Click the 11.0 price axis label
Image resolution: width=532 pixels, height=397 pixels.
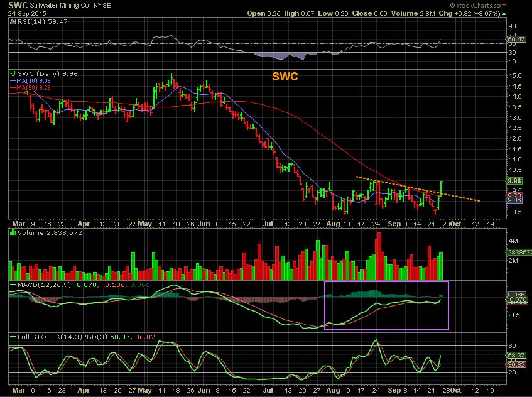[x=516, y=160]
